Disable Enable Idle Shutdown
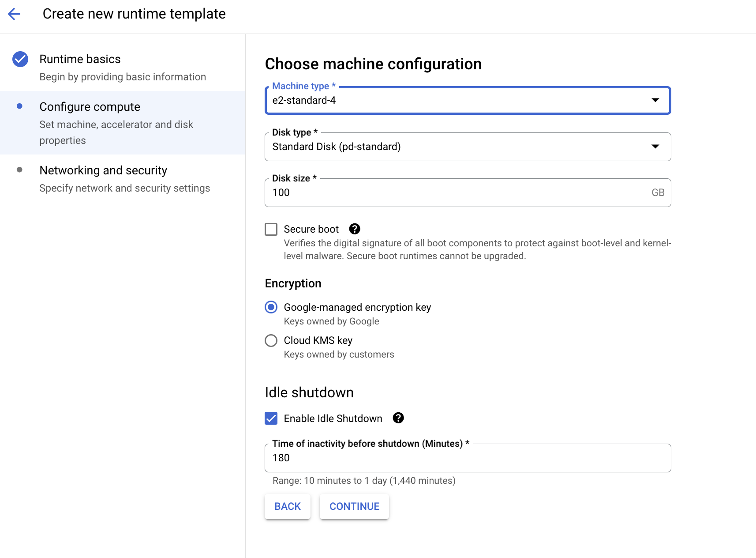Image resolution: width=756 pixels, height=558 pixels. point(271,418)
